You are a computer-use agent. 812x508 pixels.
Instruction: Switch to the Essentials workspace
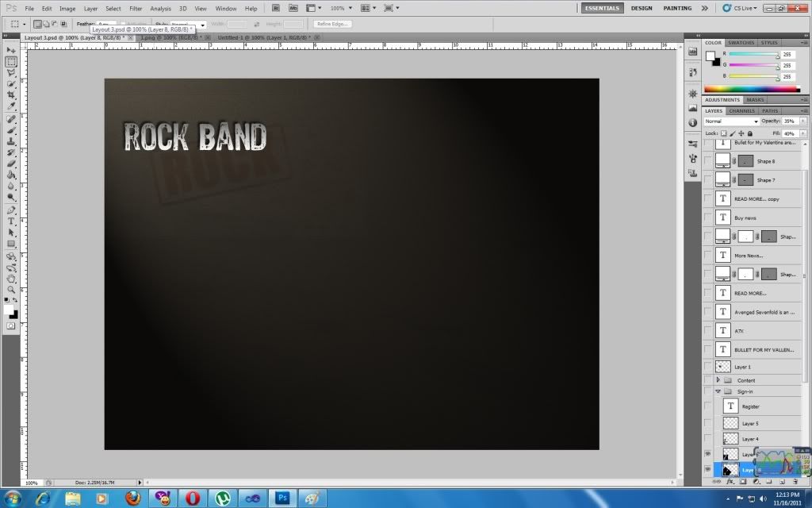(x=602, y=8)
